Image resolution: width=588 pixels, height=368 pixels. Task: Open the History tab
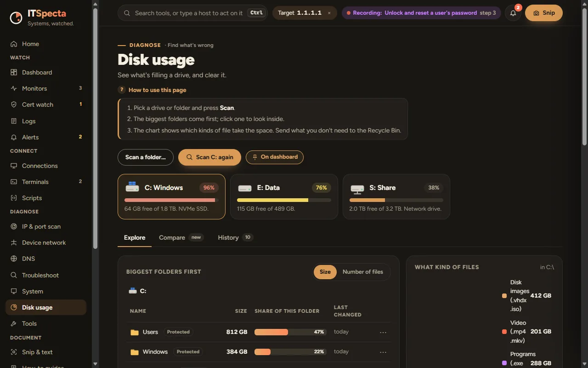[x=235, y=237]
